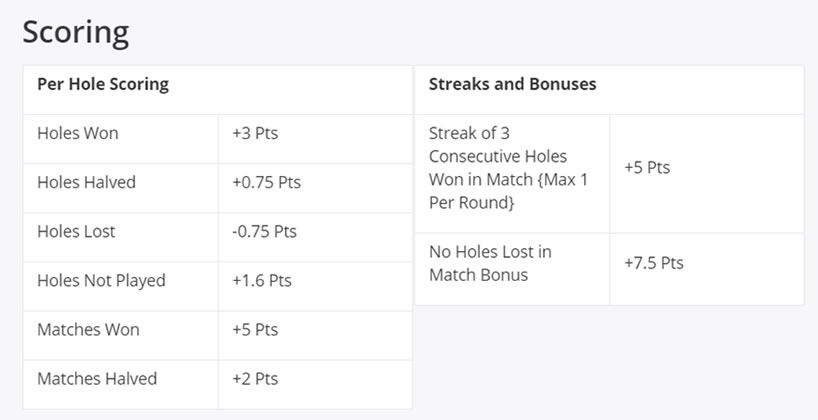The height and width of the screenshot is (420, 818).
Task: Click the Streak of 3 Consecutive Holes text
Action: [498, 145]
